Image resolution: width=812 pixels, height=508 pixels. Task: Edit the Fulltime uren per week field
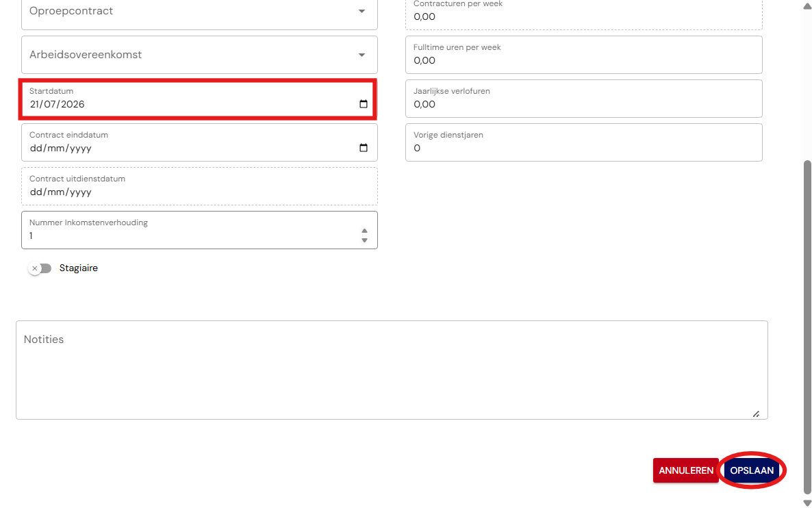tap(583, 55)
